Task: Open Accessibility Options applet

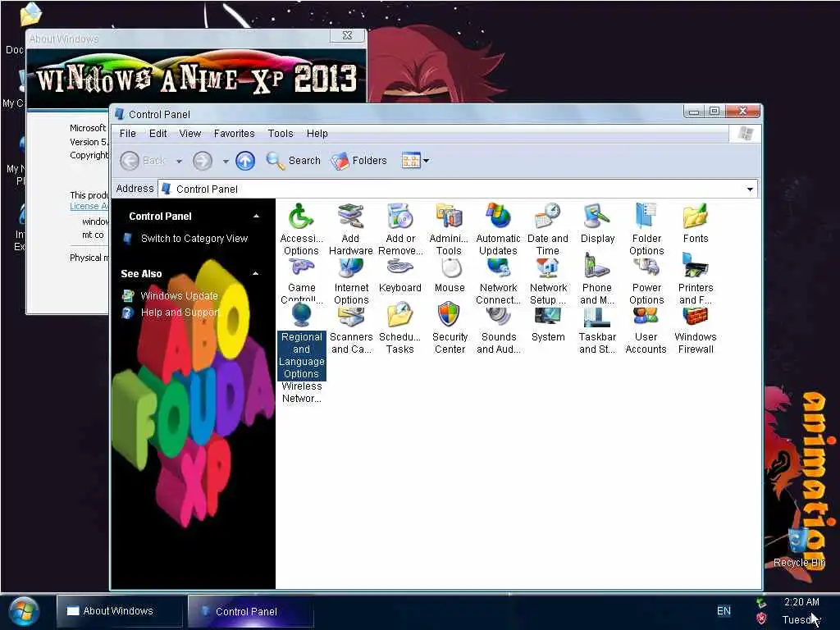Action: 301,230
